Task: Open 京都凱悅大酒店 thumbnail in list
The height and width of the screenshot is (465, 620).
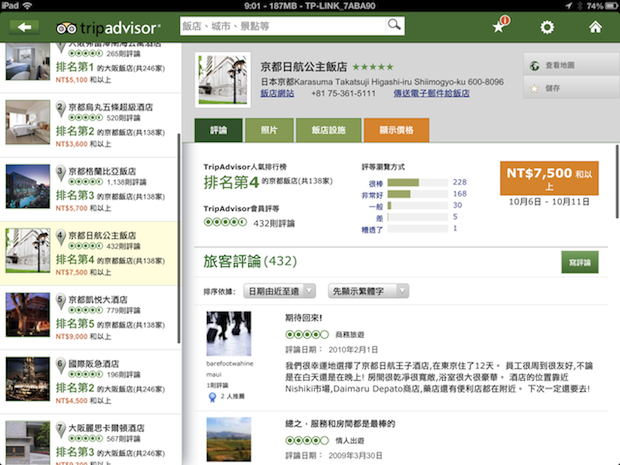Action: click(x=28, y=315)
